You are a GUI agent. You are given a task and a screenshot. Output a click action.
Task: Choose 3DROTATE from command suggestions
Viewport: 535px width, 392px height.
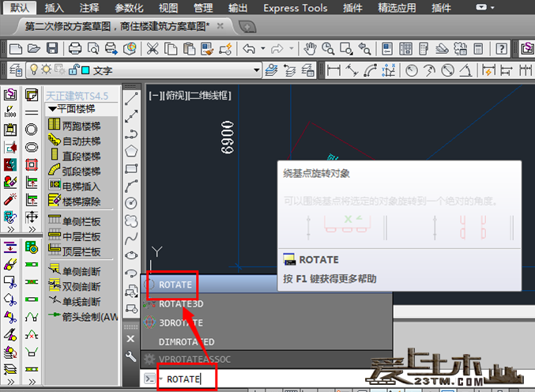[x=266, y=322]
